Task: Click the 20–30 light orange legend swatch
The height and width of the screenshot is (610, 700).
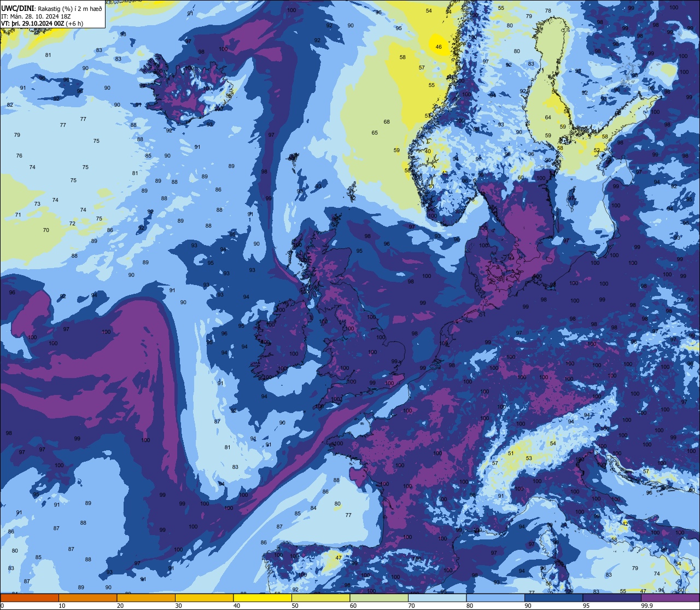Action: (x=146, y=597)
